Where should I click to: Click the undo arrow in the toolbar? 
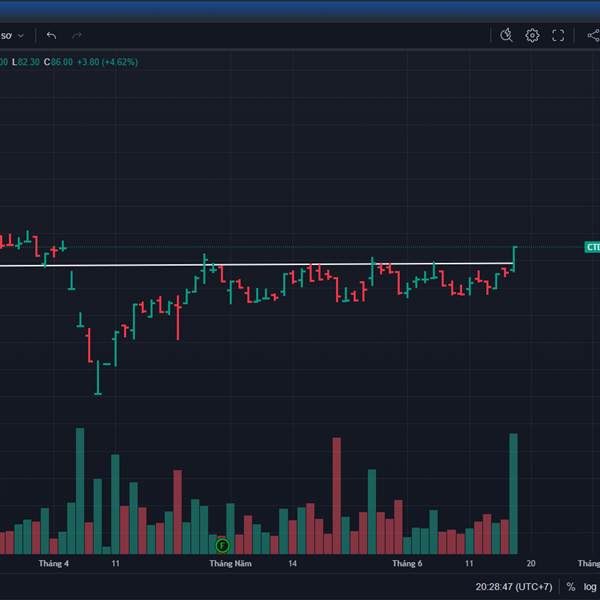(x=51, y=36)
